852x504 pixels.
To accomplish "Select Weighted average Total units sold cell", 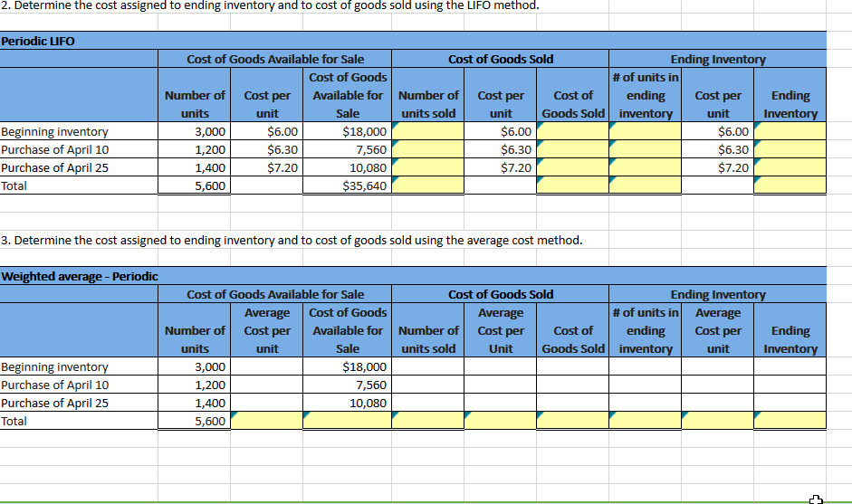I will [427, 421].
